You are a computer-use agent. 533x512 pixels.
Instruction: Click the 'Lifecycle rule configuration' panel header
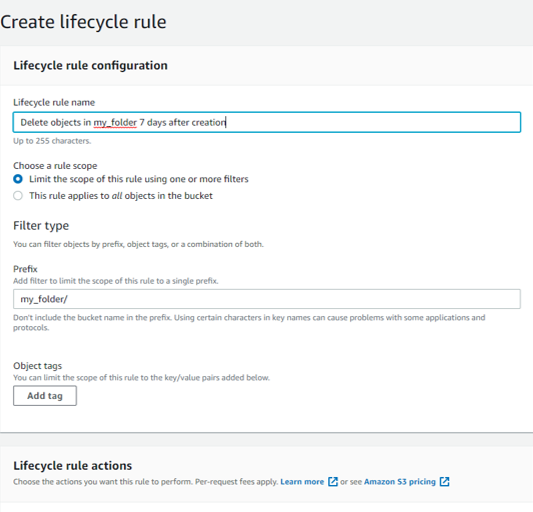pos(90,65)
